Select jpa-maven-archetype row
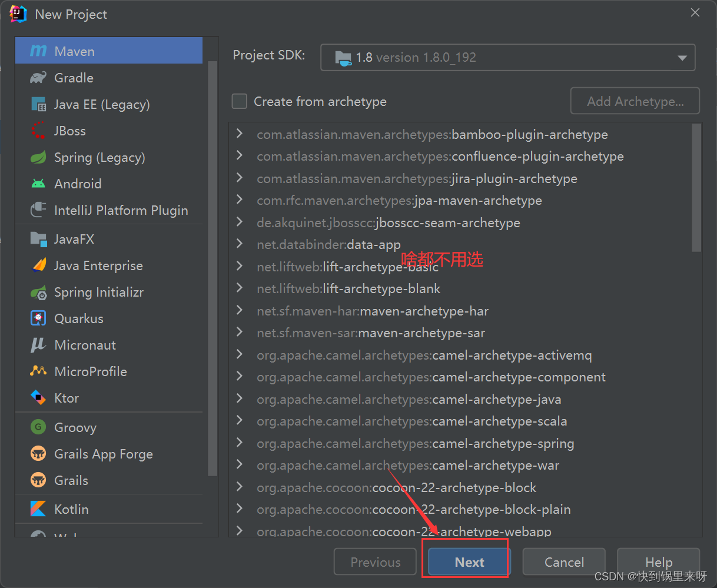This screenshot has width=717, height=588. click(461, 200)
